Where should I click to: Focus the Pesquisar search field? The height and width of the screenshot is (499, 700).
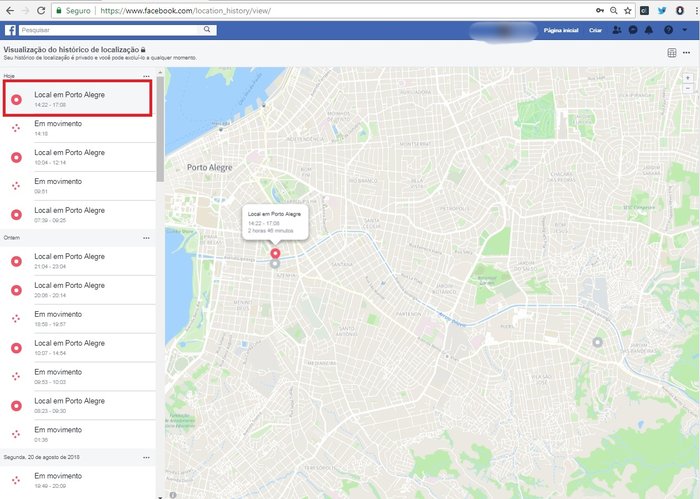click(109, 30)
